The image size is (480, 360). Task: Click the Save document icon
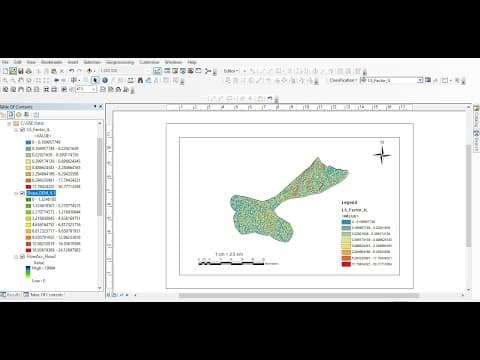(x=21, y=71)
